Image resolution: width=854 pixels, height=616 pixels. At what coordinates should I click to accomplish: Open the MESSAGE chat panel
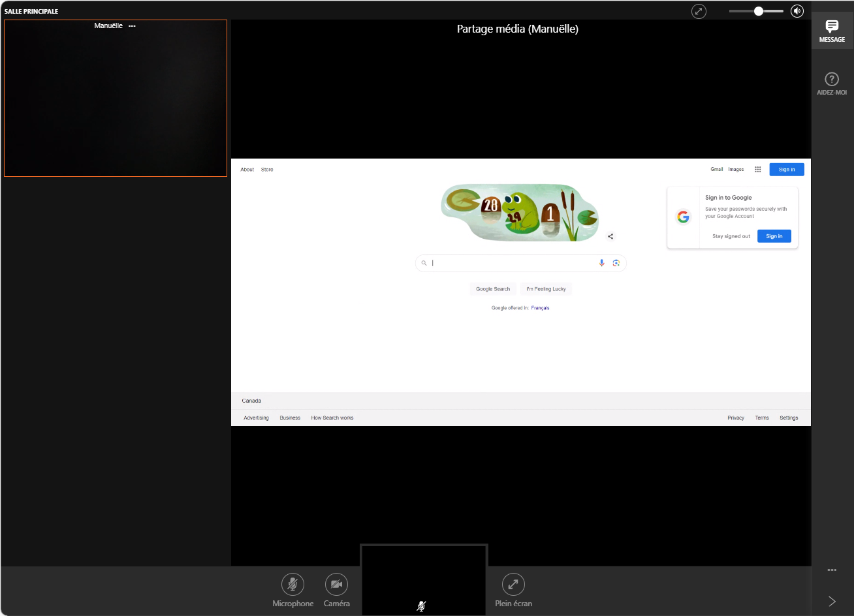832,31
